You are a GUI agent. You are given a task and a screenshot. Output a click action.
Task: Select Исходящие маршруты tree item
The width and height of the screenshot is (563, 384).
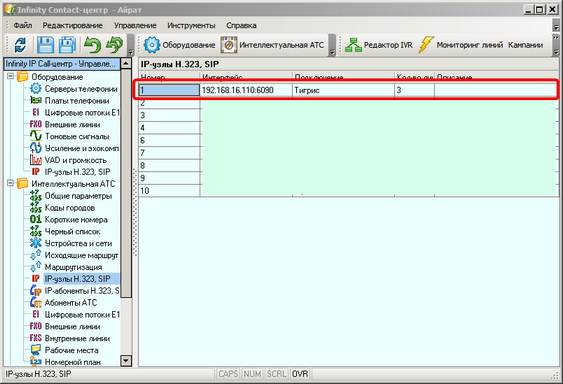tap(82, 255)
